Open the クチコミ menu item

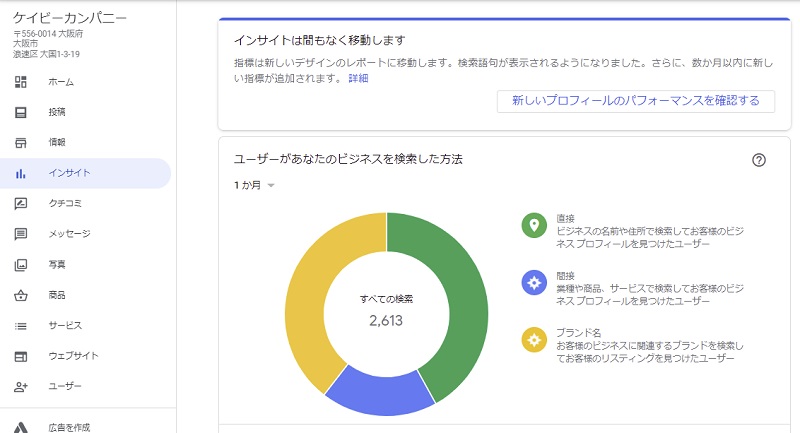[x=65, y=203]
